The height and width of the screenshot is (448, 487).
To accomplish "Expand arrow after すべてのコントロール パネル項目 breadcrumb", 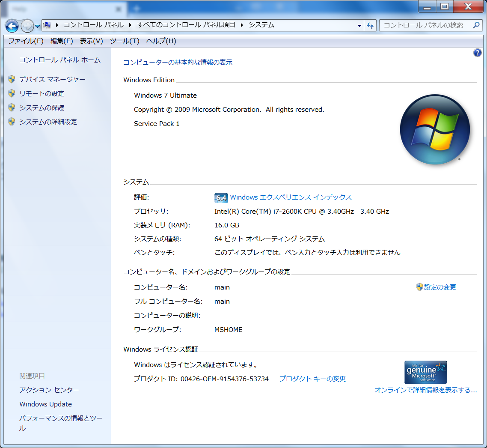I will [242, 25].
